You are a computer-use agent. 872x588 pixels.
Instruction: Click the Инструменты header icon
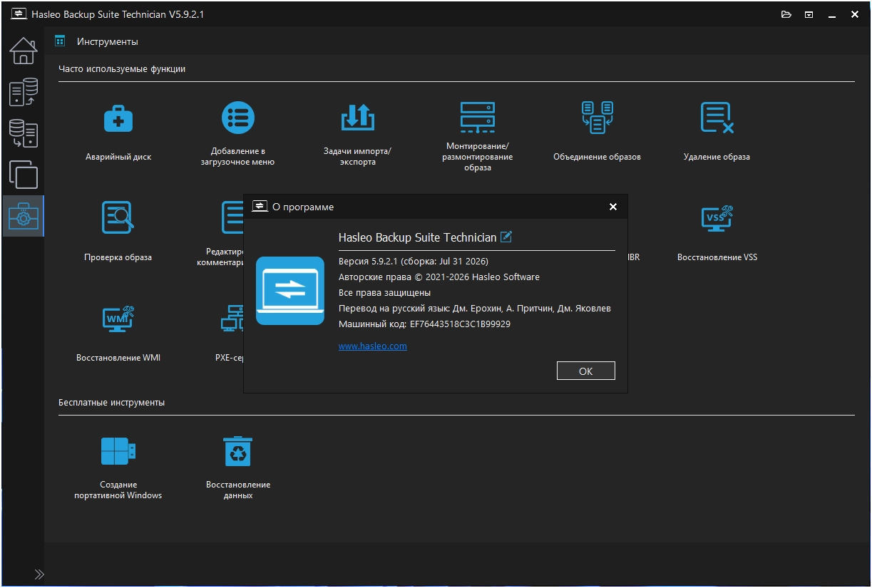[x=60, y=41]
